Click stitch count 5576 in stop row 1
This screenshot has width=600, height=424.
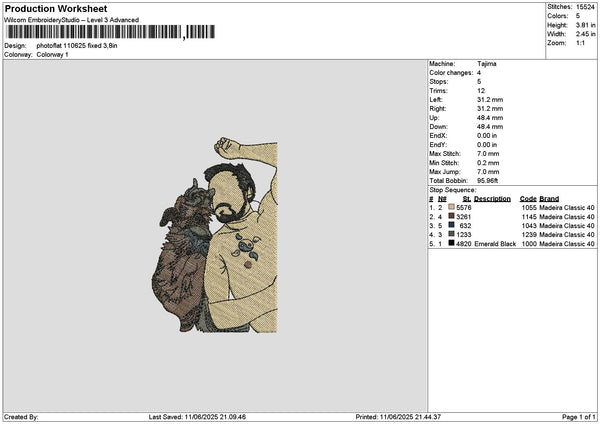(464, 208)
